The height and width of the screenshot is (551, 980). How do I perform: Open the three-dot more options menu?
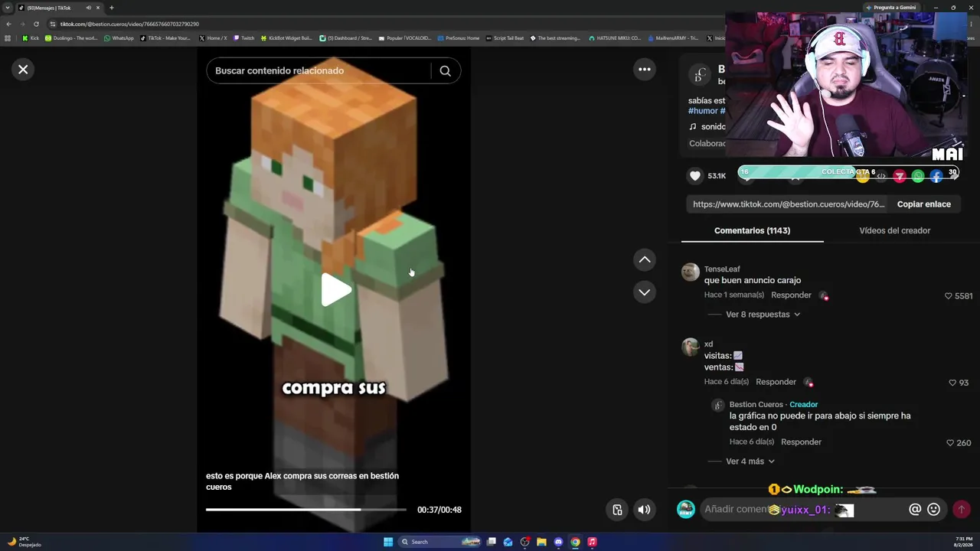645,70
